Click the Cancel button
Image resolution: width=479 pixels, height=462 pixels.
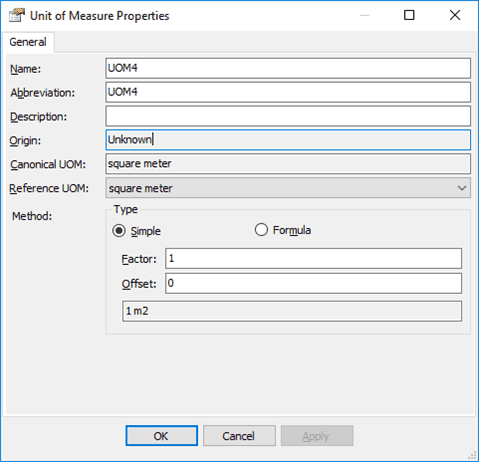(x=239, y=436)
